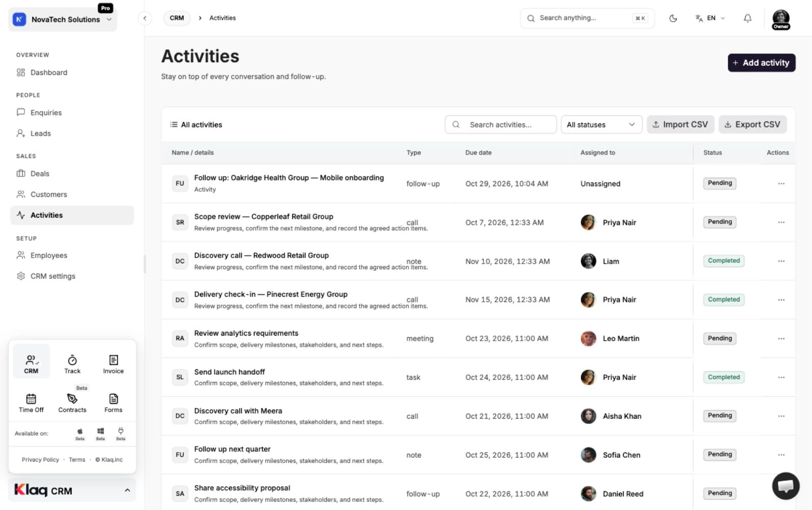Switch to the Track app
This screenshot has width=812, height=510.
point(72,364)
